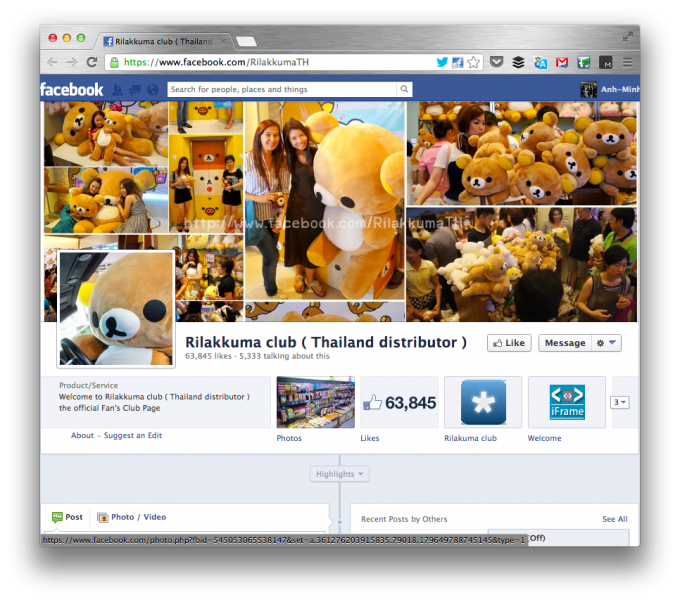680x602 pixels.
Task: Click the browser back arrow
Action: tap(52, 62)
